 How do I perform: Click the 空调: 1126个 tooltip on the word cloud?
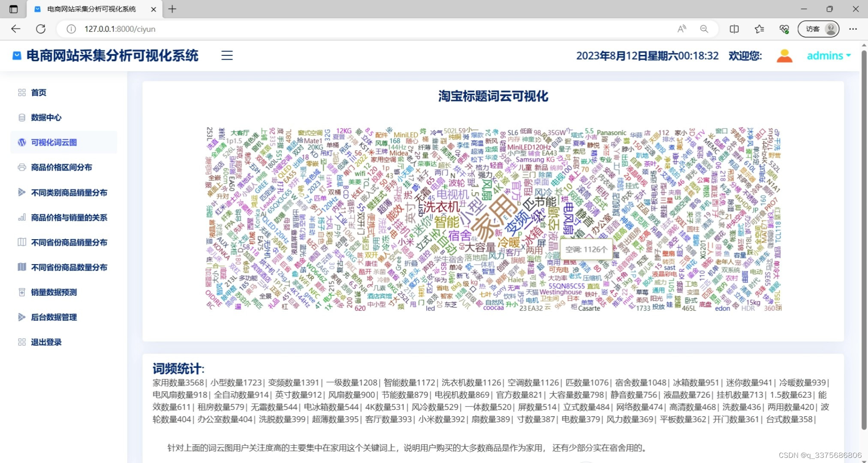tap(587, 250)
